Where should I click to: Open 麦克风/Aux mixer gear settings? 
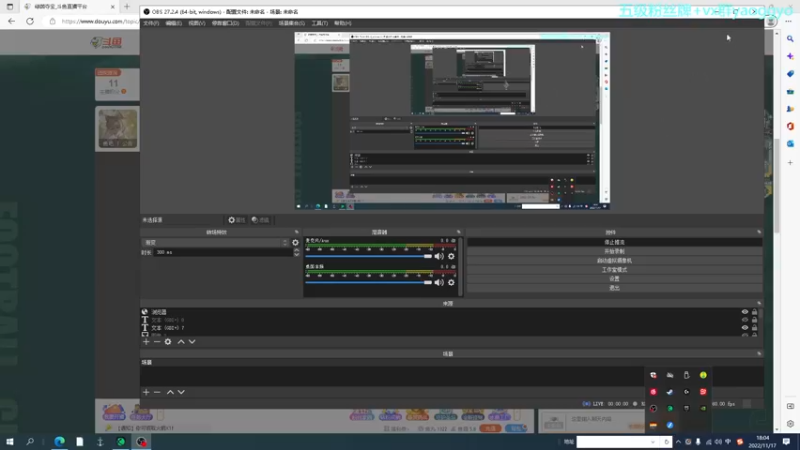451,256
